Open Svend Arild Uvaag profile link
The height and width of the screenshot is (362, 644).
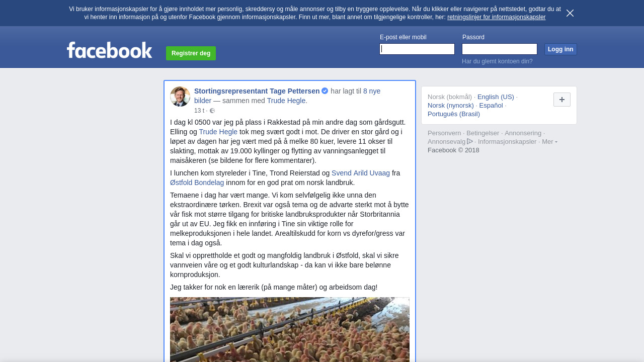tap(361, 173)
